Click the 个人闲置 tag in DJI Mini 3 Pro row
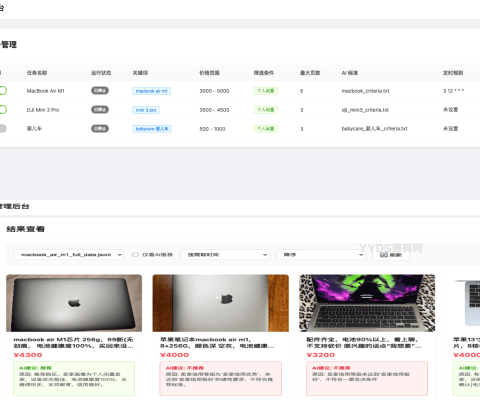Viewport: 480px width, 400px height. click(266, 110)
